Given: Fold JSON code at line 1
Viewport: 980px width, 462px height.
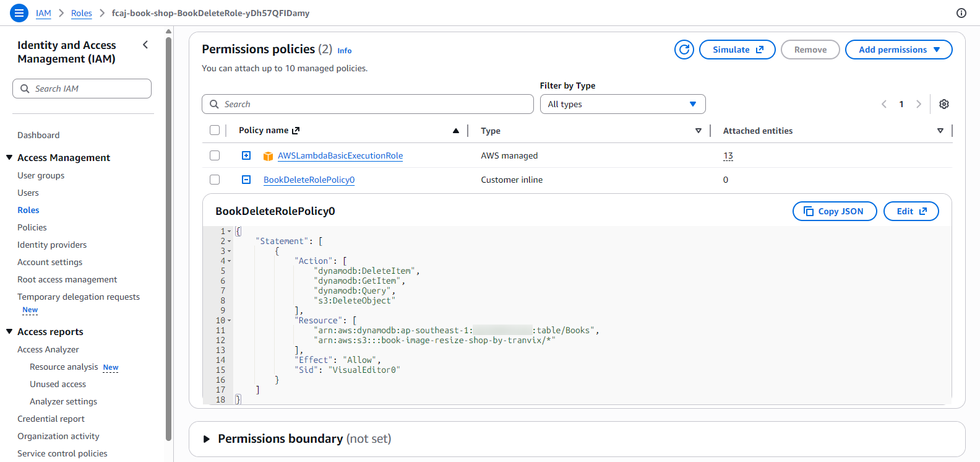Looking at the screenshot, I should tap(229, 232).
